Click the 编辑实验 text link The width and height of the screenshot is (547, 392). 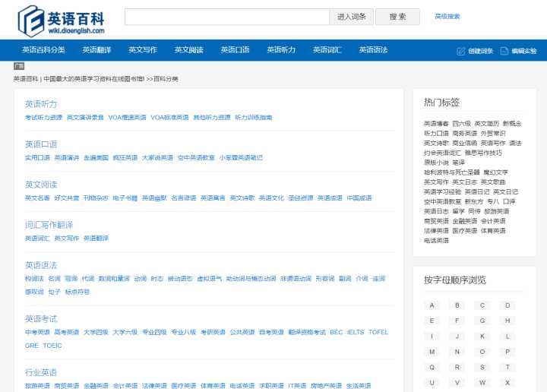point(524,51)
